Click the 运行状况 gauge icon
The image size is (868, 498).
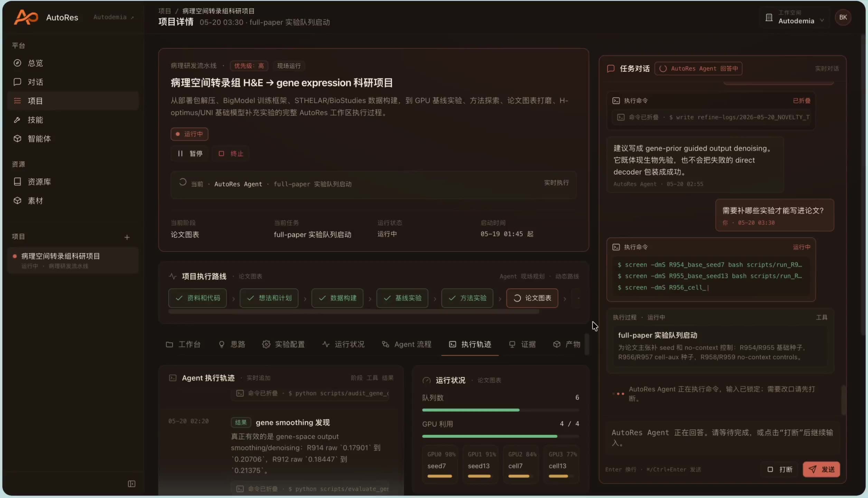coord(426,380)
